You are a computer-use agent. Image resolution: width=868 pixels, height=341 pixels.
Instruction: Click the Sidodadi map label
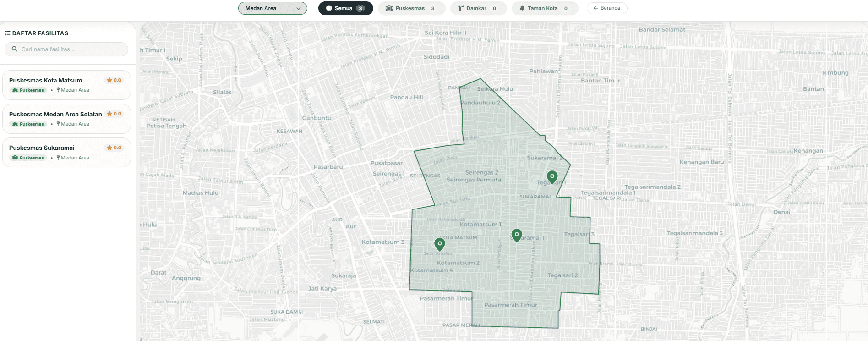[x=436, y=57]
